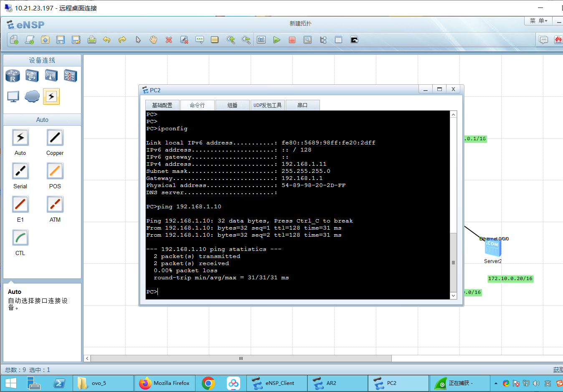Select the PC terminal device category
This screenshot has width=563, height=392.
click(13, 96)
